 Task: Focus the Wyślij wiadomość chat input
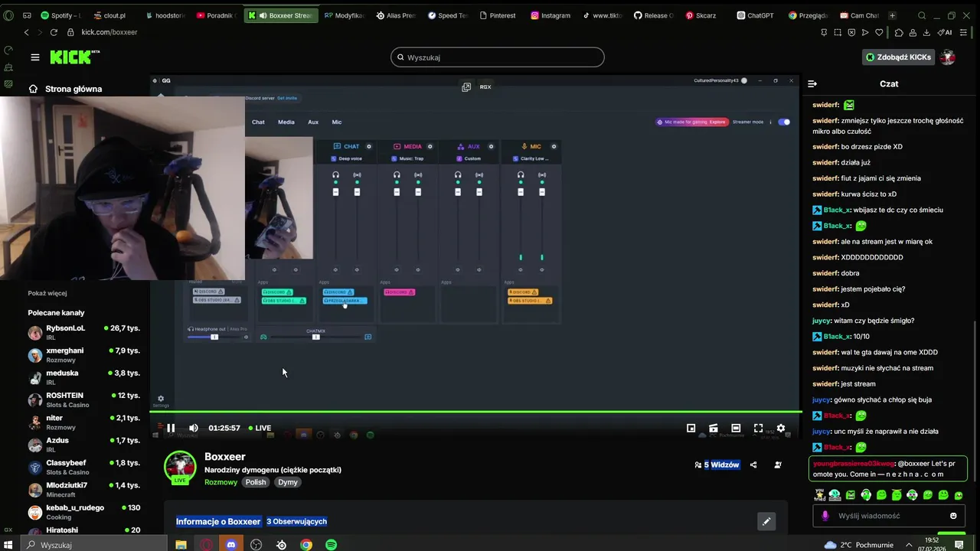click(890, 516)
